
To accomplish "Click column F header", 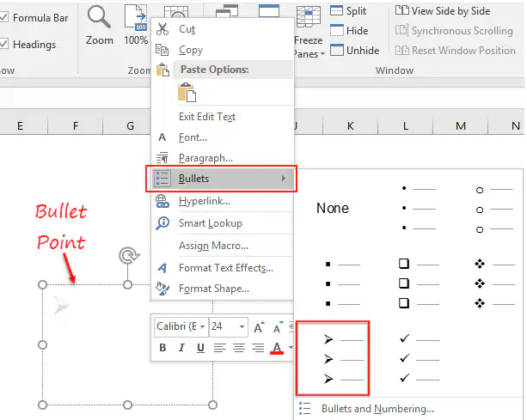I will [x=76, y=126].
